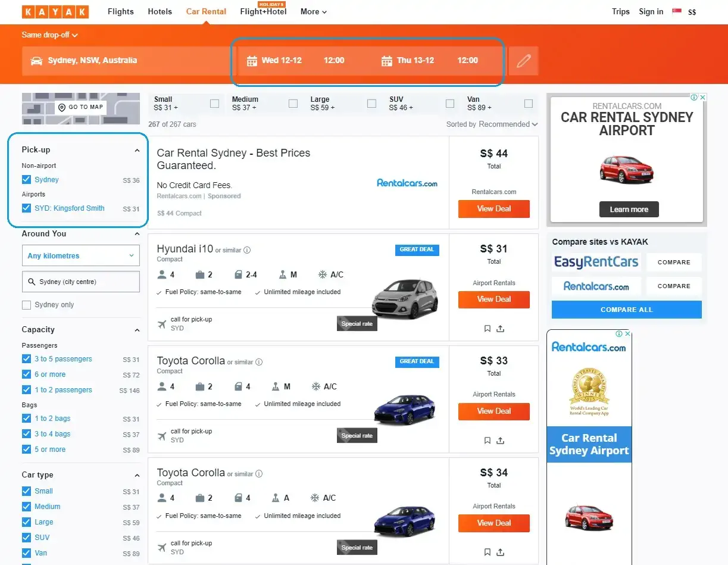Screen dimensions: 728x565
Task: Open the Flights tab
Action: tap(121, 12)
